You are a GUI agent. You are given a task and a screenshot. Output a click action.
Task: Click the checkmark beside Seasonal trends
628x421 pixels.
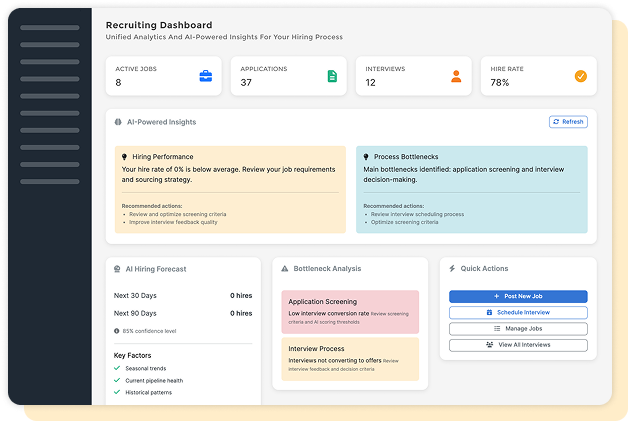pyautogui.click(x=117, y=368)
